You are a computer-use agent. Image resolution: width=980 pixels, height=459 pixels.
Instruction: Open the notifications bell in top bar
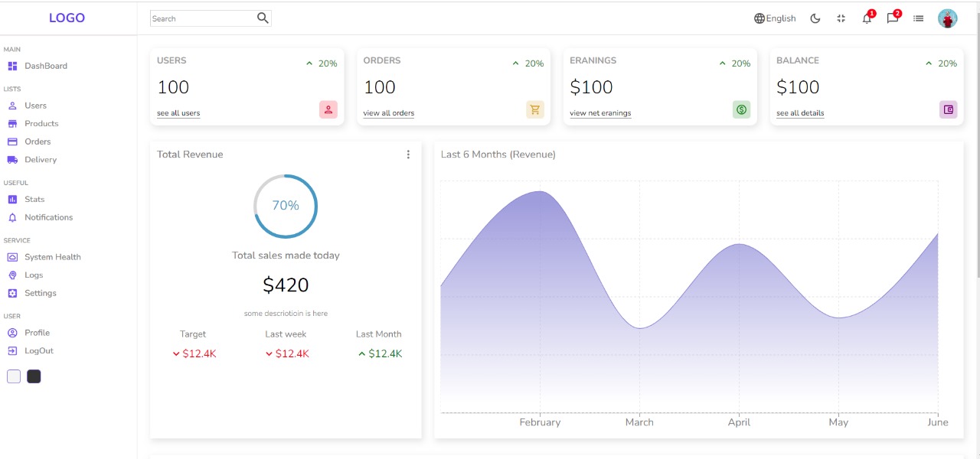pyautogui.click(x=867, y=18)
